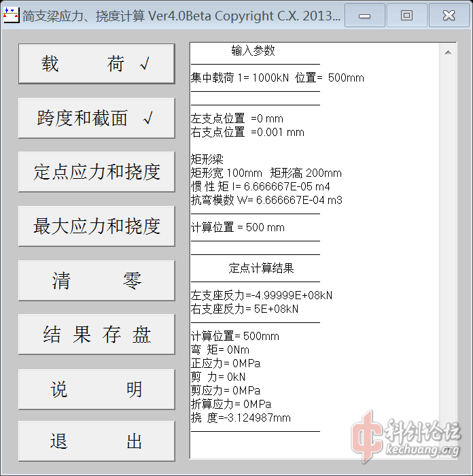The image size is (473, 476).
Task: Place cursor on 挠度=-3.124987mm line
Action: (241, 418)
